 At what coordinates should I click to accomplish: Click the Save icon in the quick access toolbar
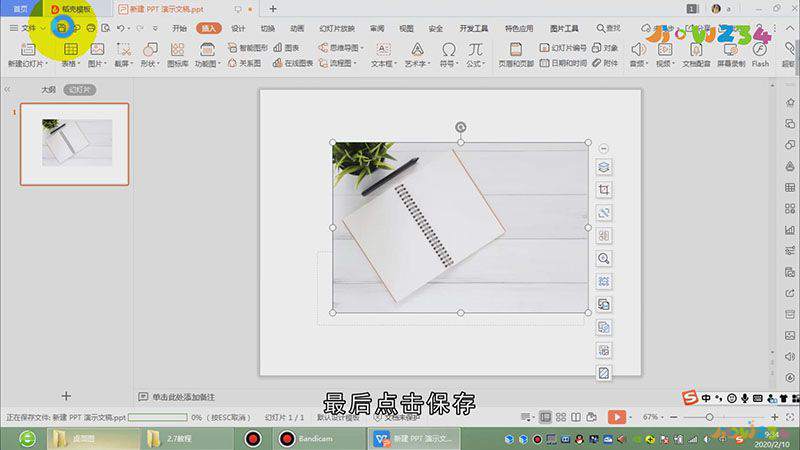(x=61, y=28)
